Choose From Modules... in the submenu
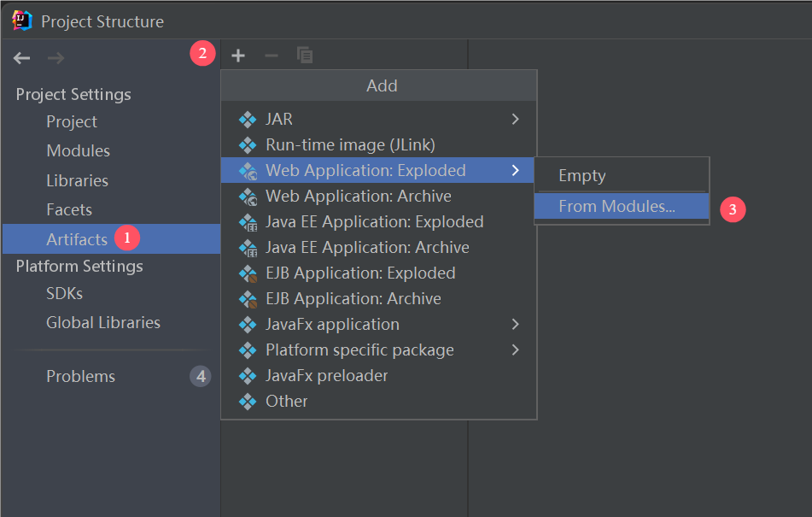 tap(616, 206)
